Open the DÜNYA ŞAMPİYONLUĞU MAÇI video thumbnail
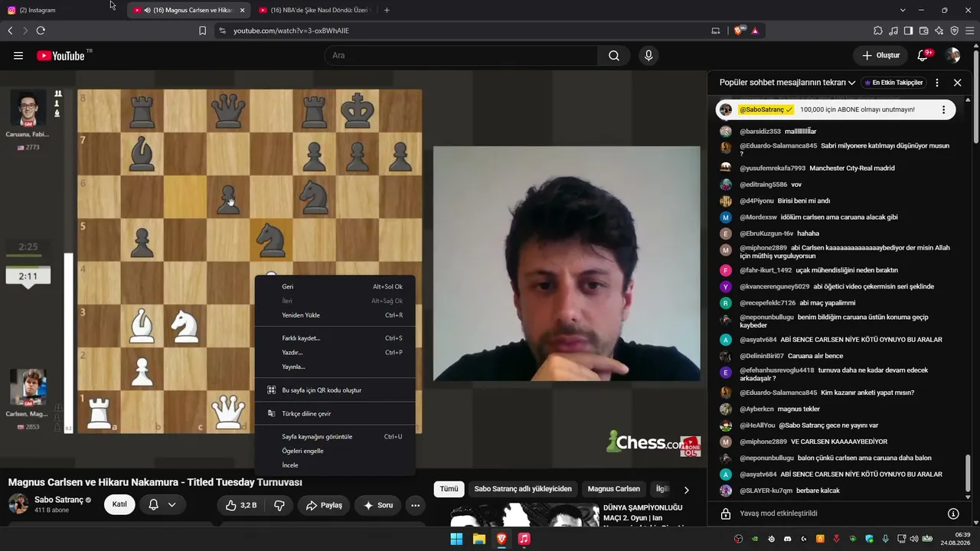 524,514
